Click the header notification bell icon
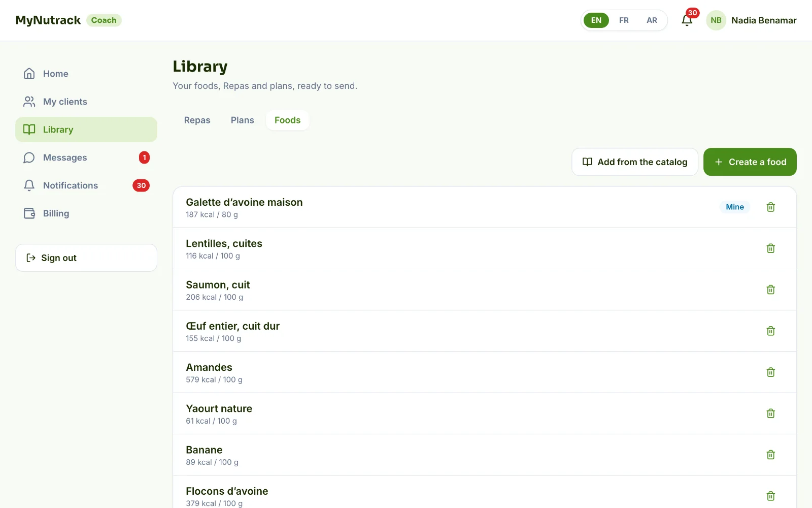Image resolution: width=812 pixels, height=508 pixels. pos(687,20)
